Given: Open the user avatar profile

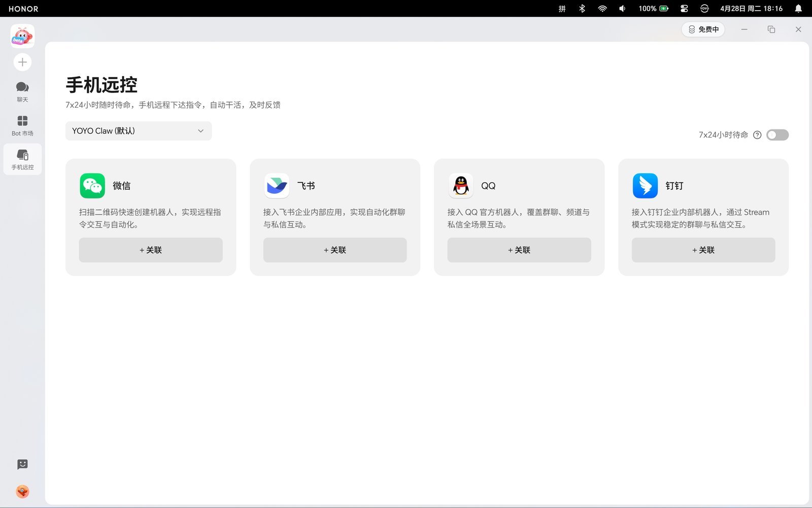Looking at the screenshot, I should click(22, 491).
